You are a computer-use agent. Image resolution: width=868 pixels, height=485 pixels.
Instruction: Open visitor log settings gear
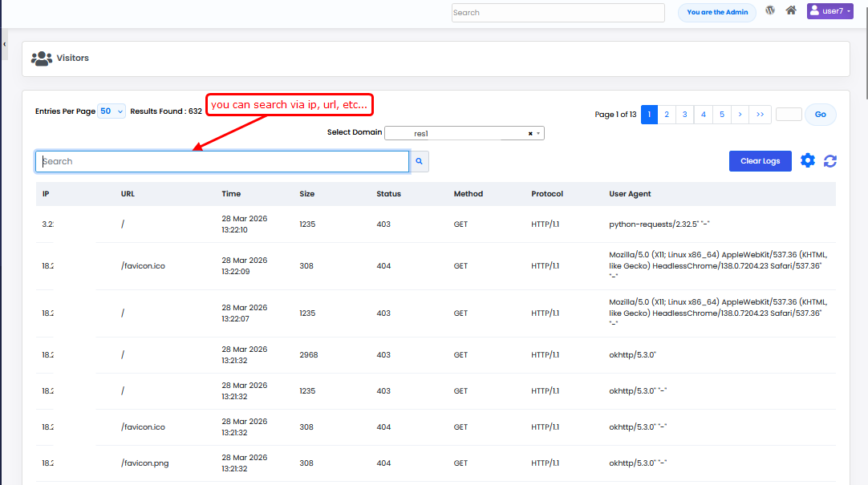[x=808, y=161]
